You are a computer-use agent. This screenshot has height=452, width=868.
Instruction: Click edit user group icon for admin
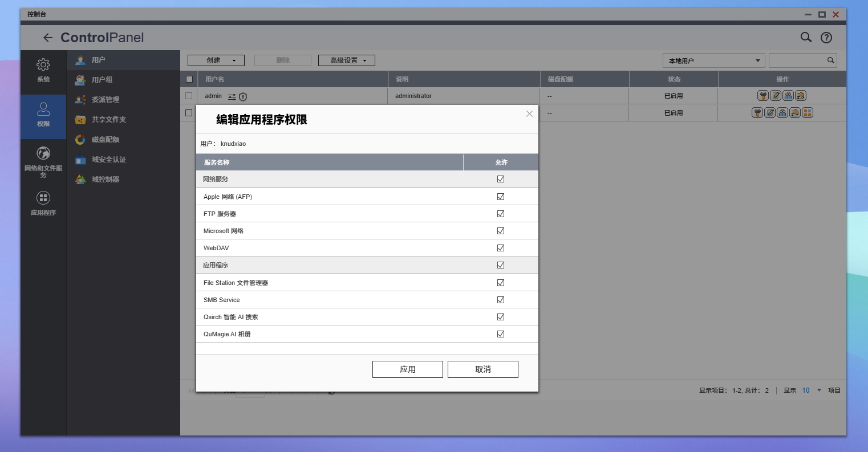(x=788, y=96)
